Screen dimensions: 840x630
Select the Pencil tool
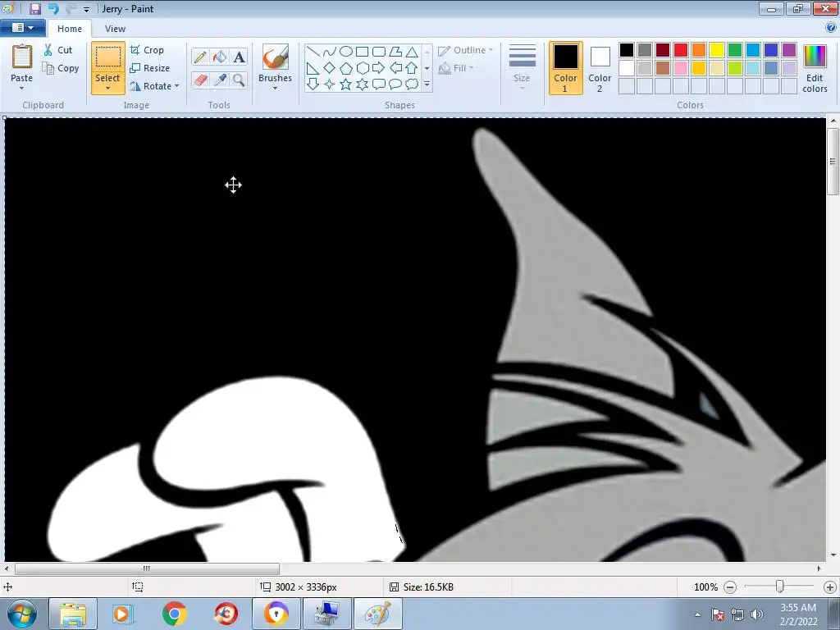pos(200,57)
